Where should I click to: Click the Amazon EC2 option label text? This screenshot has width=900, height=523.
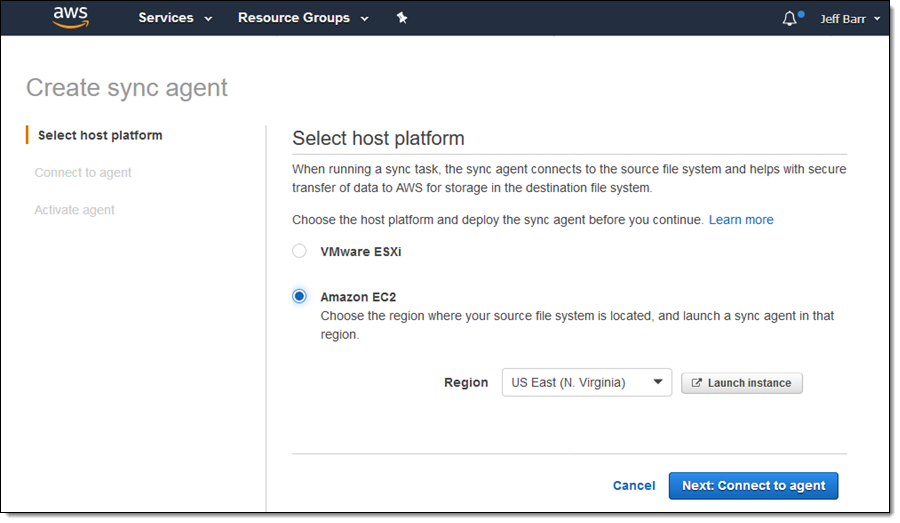click(x=358, y=296)
